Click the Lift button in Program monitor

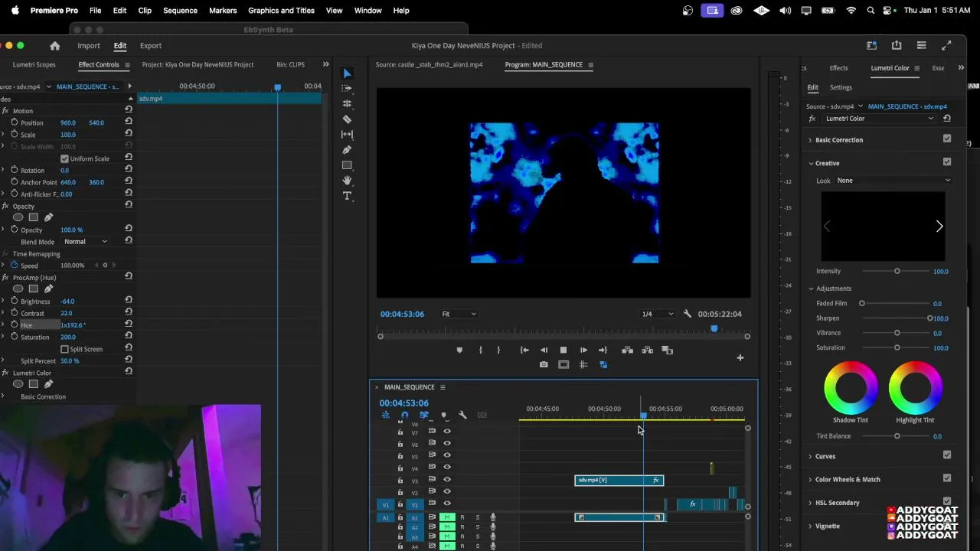(627, 350)
